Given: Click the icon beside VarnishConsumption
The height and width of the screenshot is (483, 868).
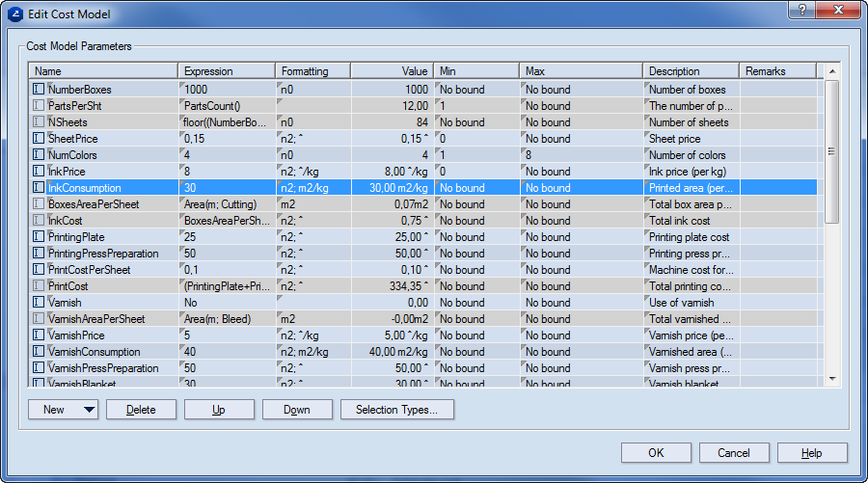Looking at the screenshot, I should [x=39, y=352].
